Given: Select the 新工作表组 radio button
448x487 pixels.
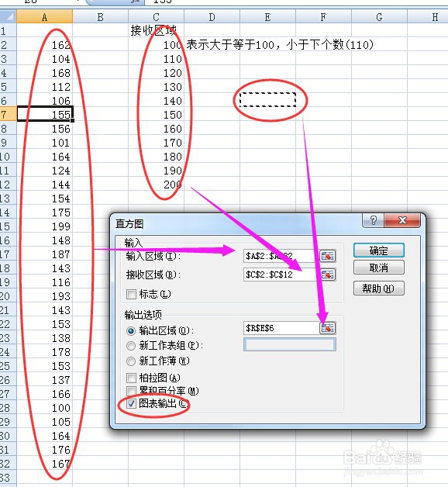Looking at the screenshot, I should click(131, 345).
